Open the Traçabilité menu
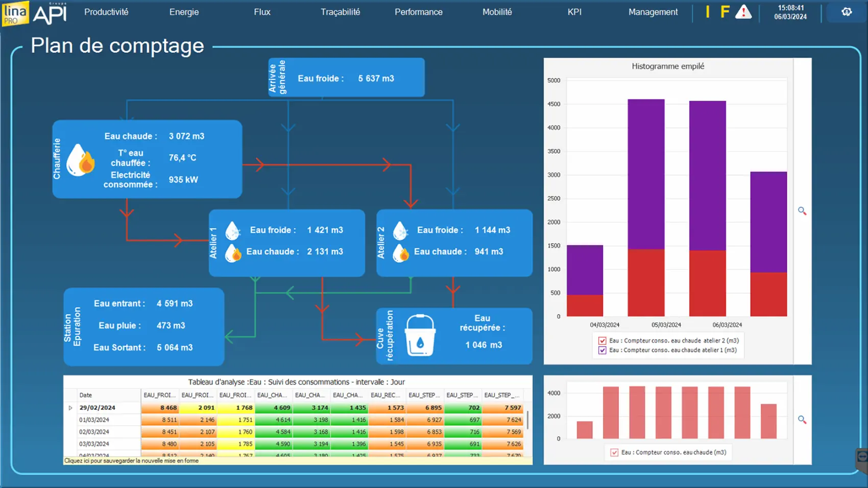868x488 pixels. point(340,12)
